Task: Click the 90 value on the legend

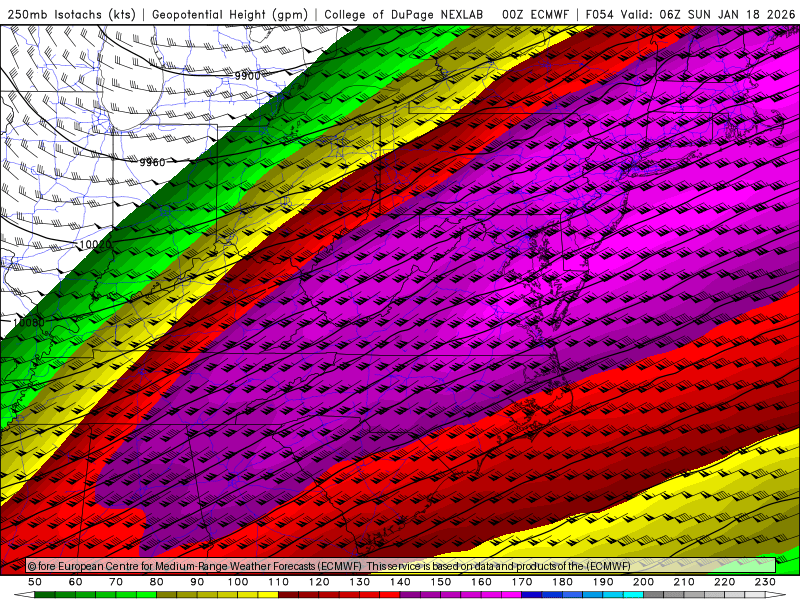Action: (197, 582)
